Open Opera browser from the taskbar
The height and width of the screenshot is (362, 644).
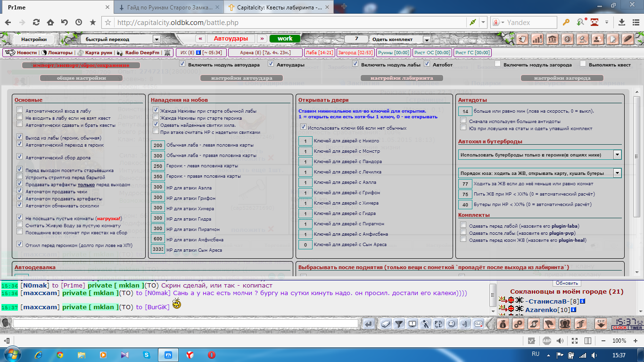212,355
